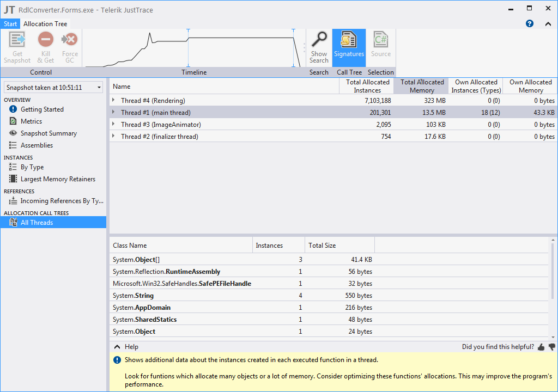The height and width of the screenshot is (392, 558).
Task: Click the scroll down arrow of class list
Action: 553,337
